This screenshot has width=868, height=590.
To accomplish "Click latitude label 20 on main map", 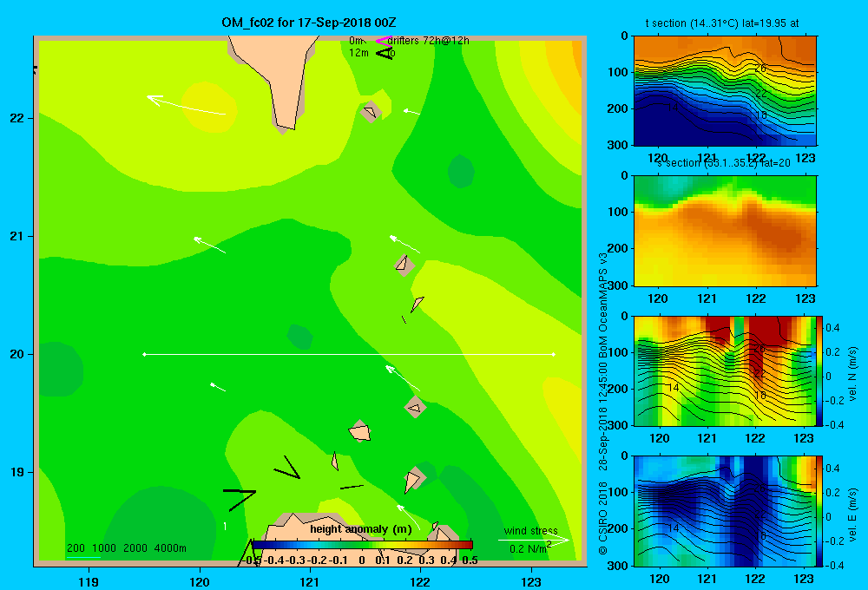I will [x=16, y=354].
